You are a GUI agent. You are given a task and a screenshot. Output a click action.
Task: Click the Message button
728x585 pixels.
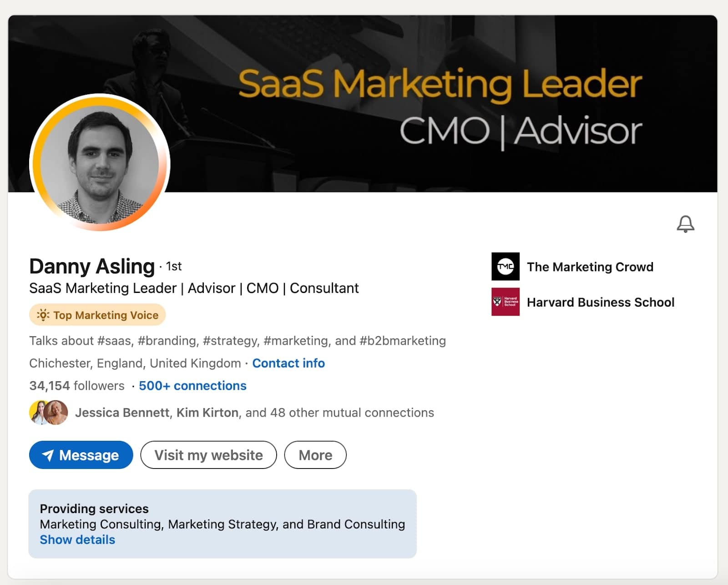coord(81,455)
